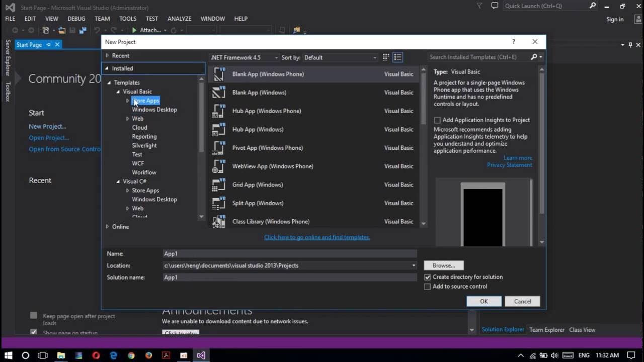Click into the Name field
The height and width of the screenshot is (362, 644).
290,254
